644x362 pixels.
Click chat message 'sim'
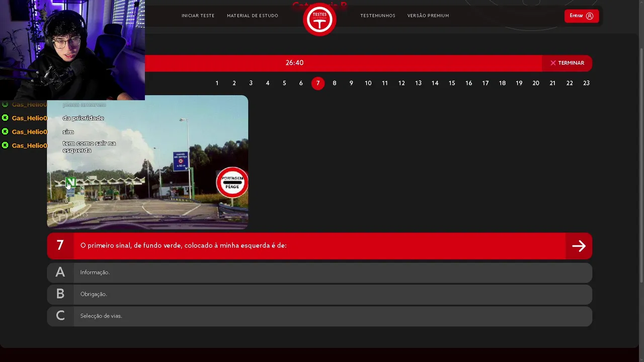pos(68,132)
